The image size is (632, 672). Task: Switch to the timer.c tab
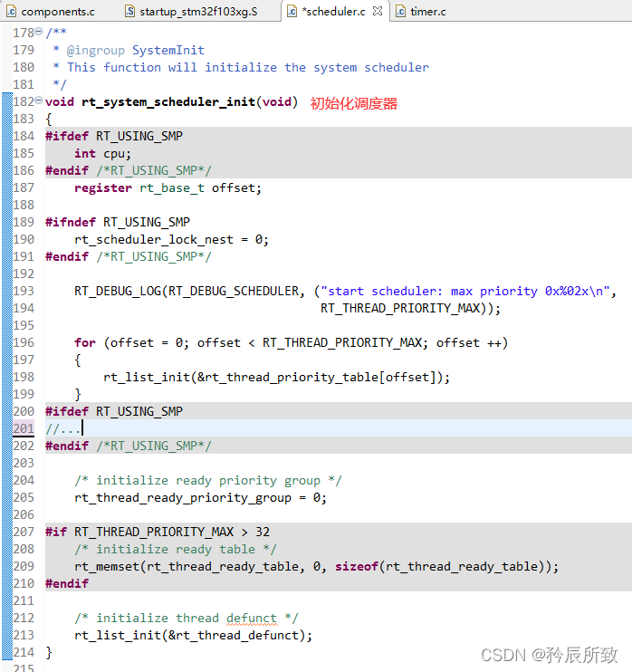tap(421, 12)
